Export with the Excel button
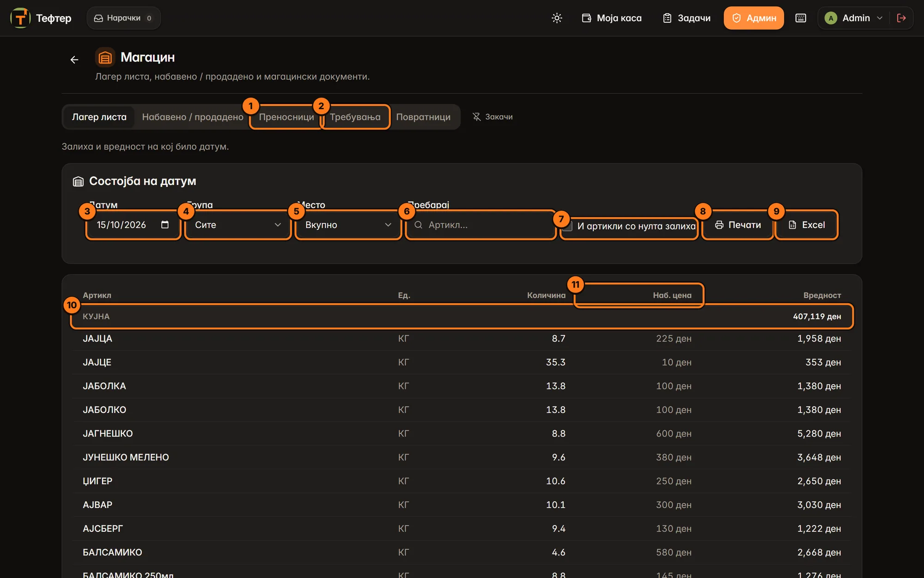This screenshot has width=924, height=578. 806,225
